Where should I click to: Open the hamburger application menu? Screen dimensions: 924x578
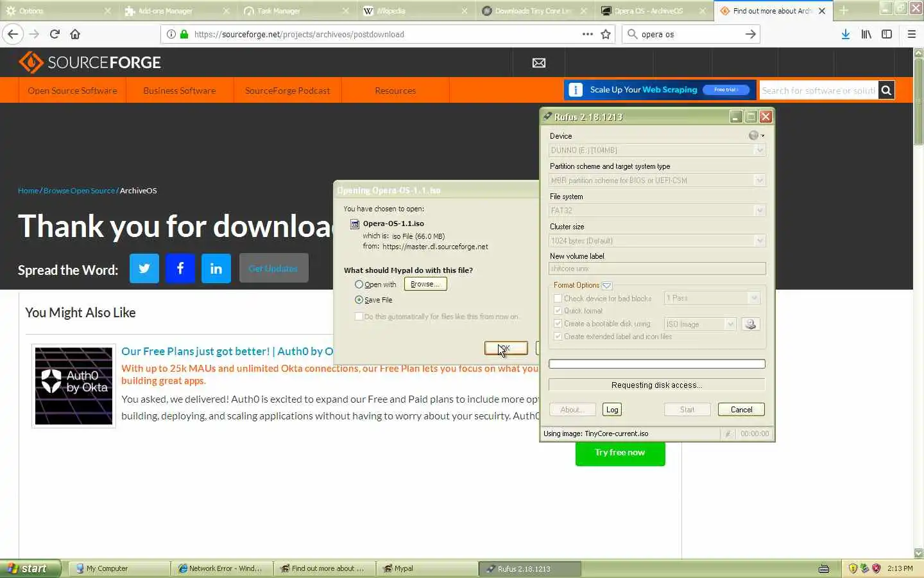point(911,34)
